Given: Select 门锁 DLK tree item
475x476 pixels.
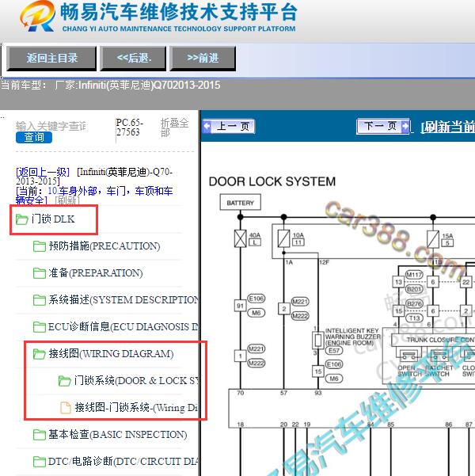Looking at the screenshot, I should [53, 219].
